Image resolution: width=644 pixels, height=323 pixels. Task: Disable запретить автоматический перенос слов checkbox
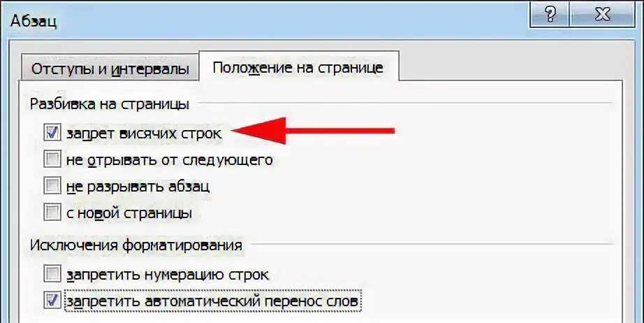click(52, 301)
